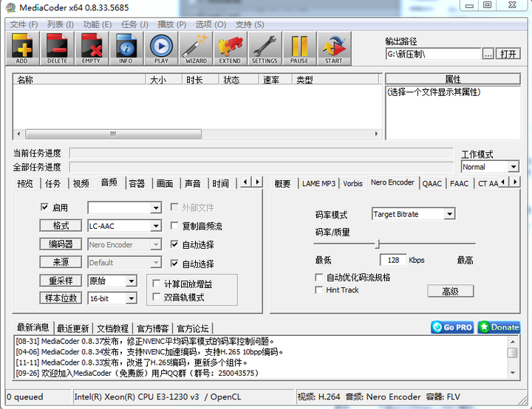Click the EMPTY list toolbar icon

coord(92,48)
